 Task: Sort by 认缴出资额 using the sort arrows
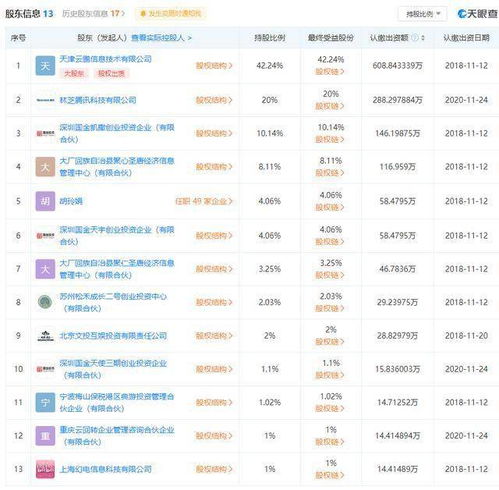click(x=423, y=38)
